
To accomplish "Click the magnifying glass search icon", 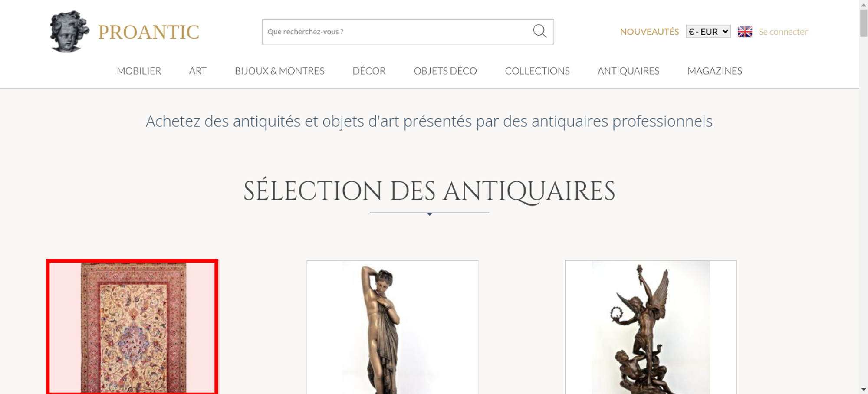I will [539, 31].
